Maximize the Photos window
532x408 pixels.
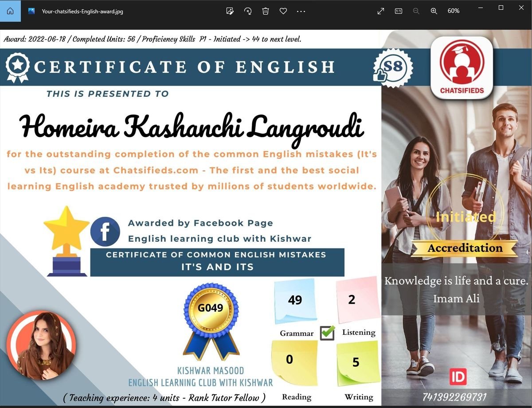pos(501,8)
